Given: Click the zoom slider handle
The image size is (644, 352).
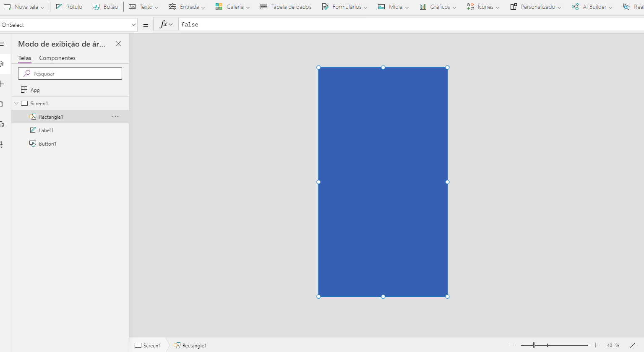Looking at the screenshot, I should 534,345.
